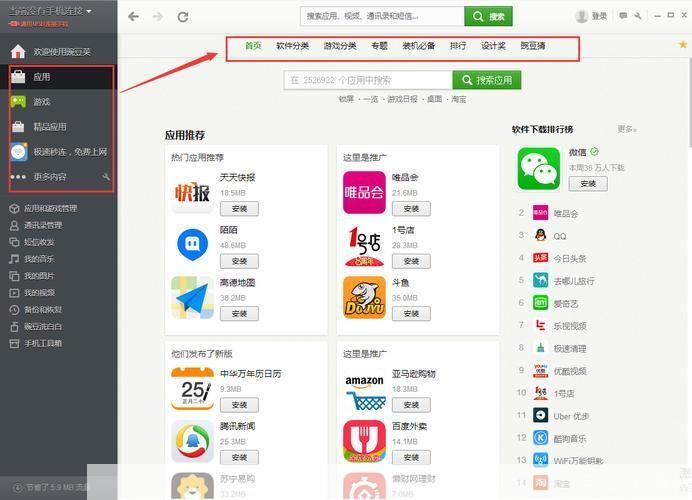
Task: Click the 更多 link in ranking header
Action: coord(627,129)
